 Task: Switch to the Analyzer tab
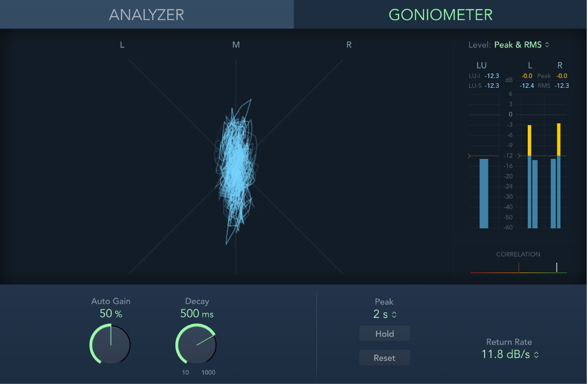click(x=146, y=15)
